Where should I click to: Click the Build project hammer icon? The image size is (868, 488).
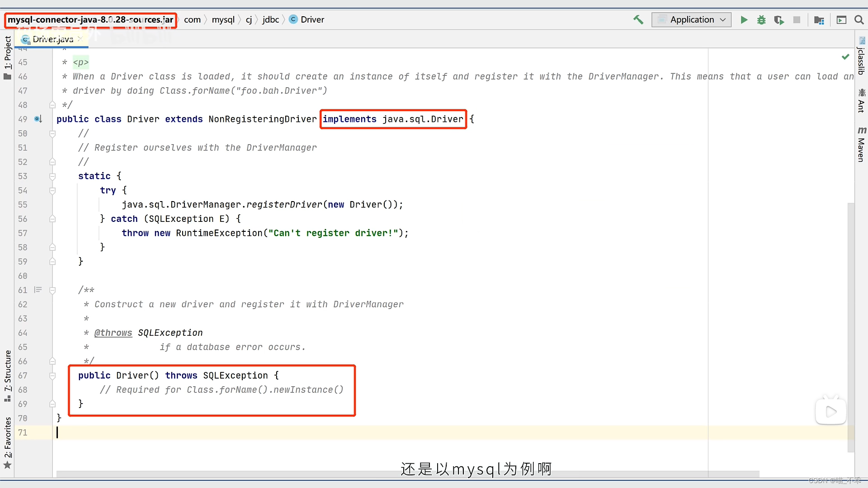[638, 19]
